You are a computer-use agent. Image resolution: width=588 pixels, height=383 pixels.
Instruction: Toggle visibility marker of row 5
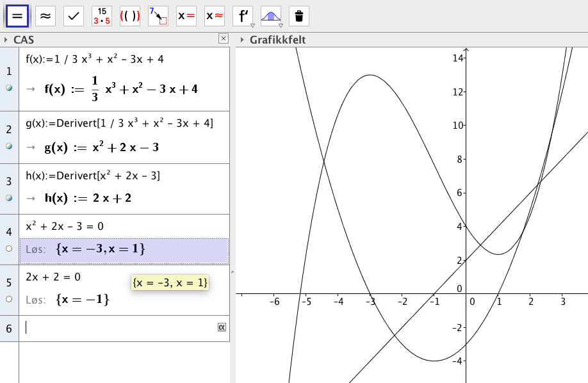pos(9,299)
